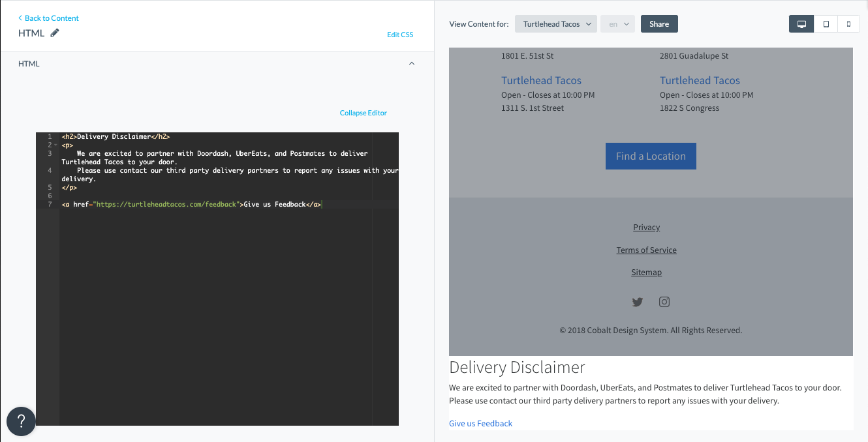The image size is (868, 442).
Task: Click the 2801 Guadalupe St address text
Action: point(694,56)
